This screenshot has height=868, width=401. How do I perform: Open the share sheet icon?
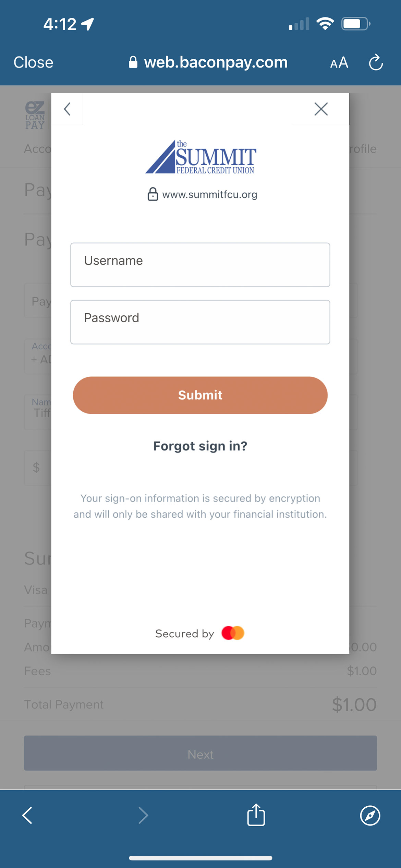pyautogui.click(x=256, y=814)
